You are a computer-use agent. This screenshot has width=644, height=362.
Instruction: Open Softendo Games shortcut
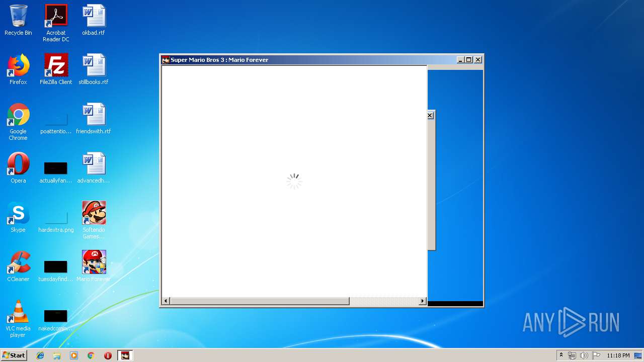[94, 220]
